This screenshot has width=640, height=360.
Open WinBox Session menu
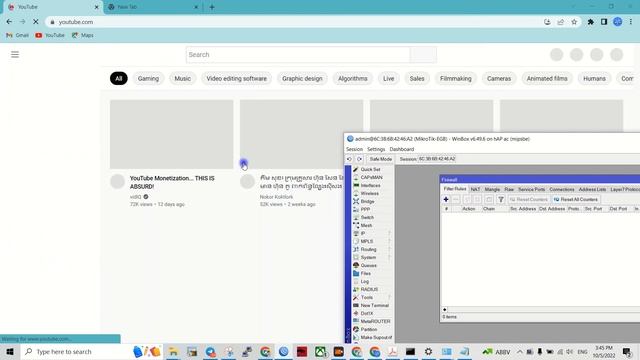pyautogui.click(x=354, y=149)
